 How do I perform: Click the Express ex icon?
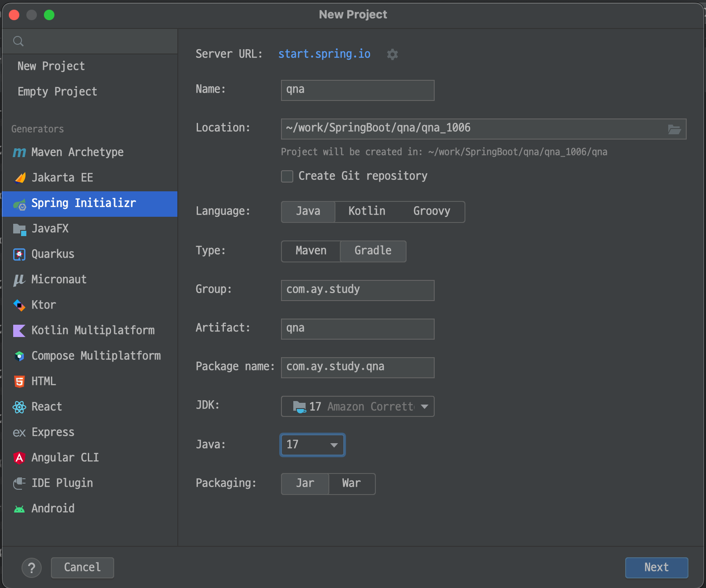(x=19, y=433)
